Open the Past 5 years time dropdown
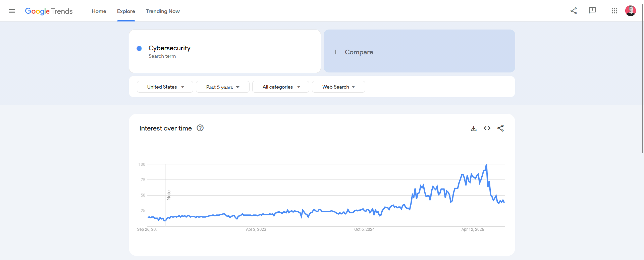 (x=223, y=87)
